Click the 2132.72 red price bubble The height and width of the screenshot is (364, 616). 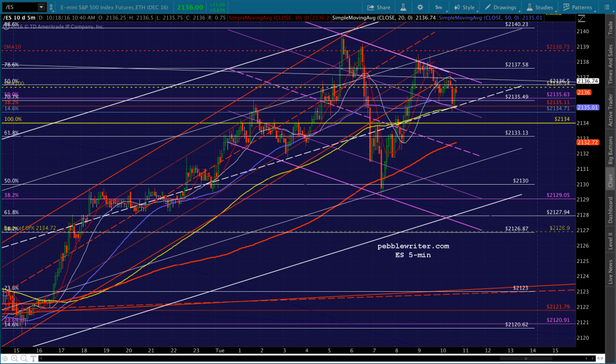click(x=588, y=143)
